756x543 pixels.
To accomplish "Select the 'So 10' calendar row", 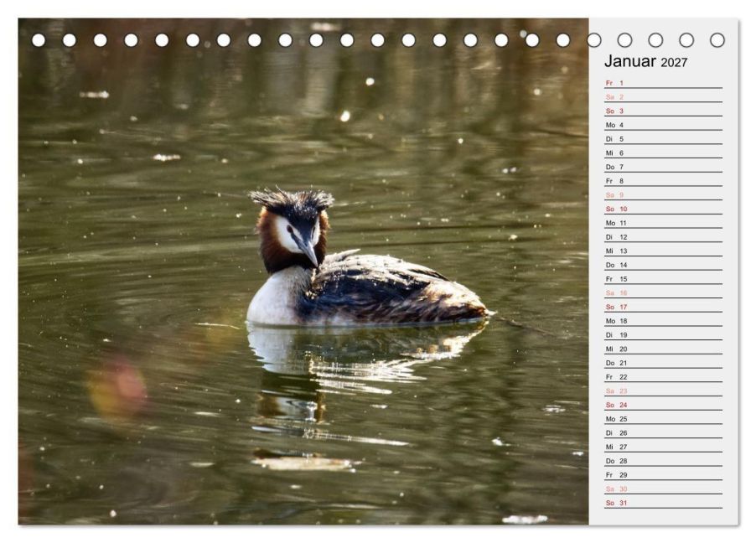I will [x=664, y=209].
